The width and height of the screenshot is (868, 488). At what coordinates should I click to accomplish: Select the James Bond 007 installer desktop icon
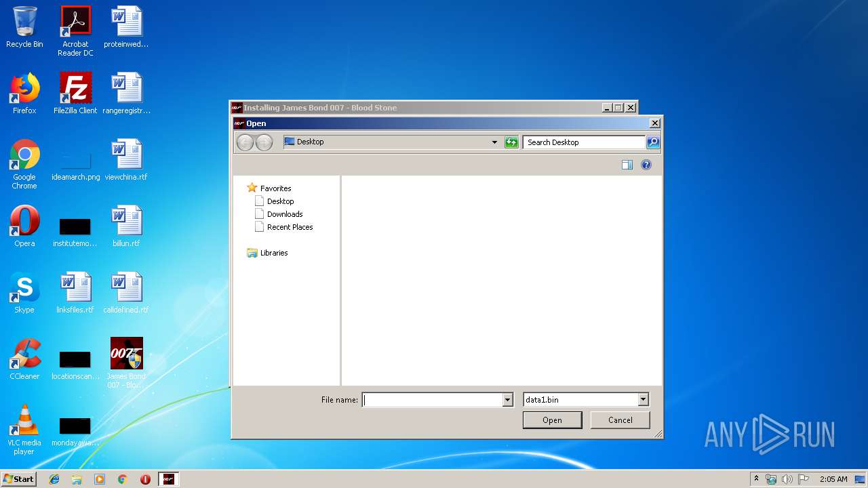(x=127, y=363)
